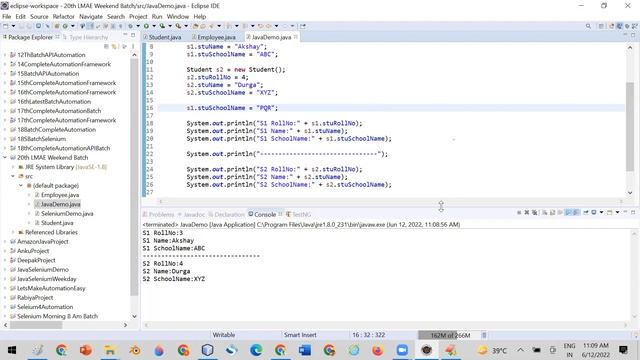This screenshot has width=640, height=360.
Task: Collapse the (default package) node
Action: (x=21, y=185)
